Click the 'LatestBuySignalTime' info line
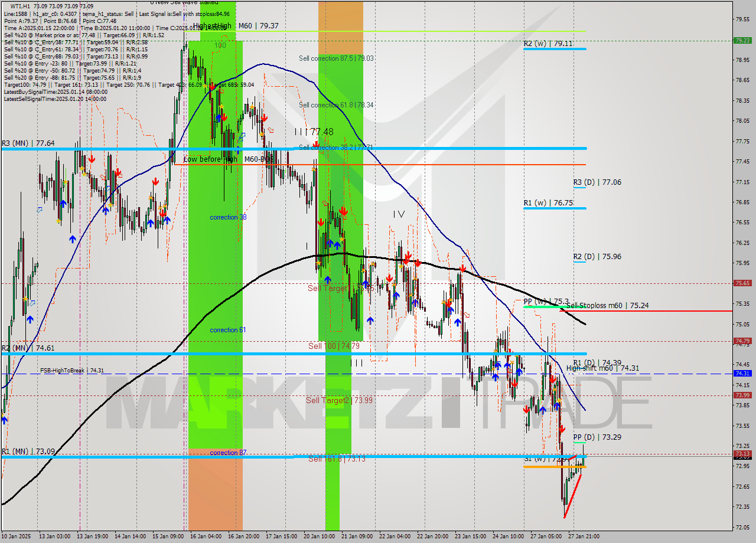 56,92
